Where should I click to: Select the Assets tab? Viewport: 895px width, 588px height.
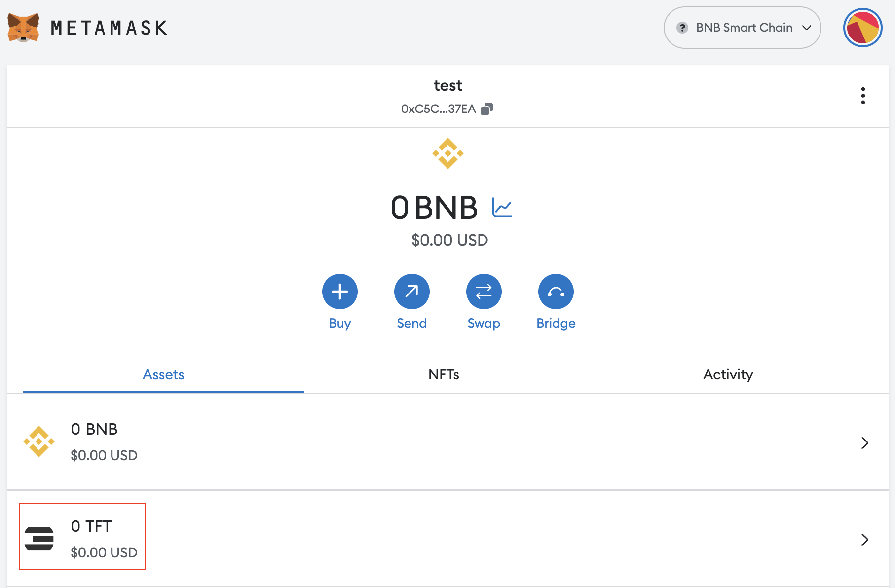[163, 375]
